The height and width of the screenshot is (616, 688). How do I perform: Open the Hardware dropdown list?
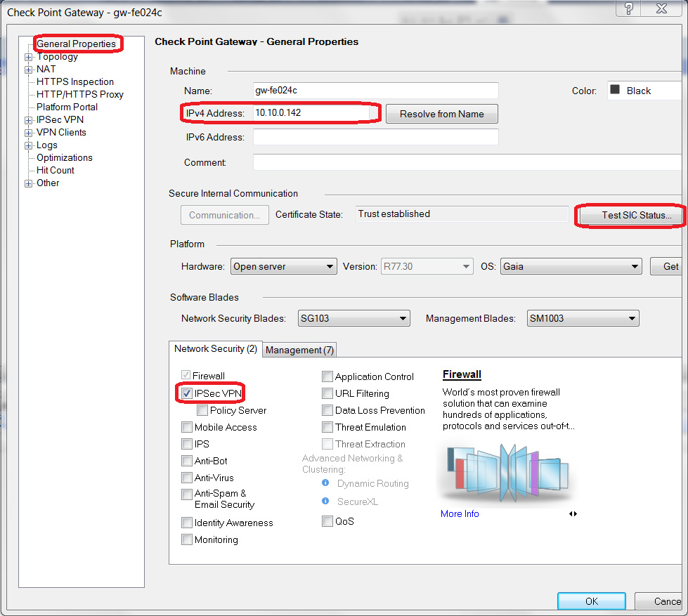(284, 267)
